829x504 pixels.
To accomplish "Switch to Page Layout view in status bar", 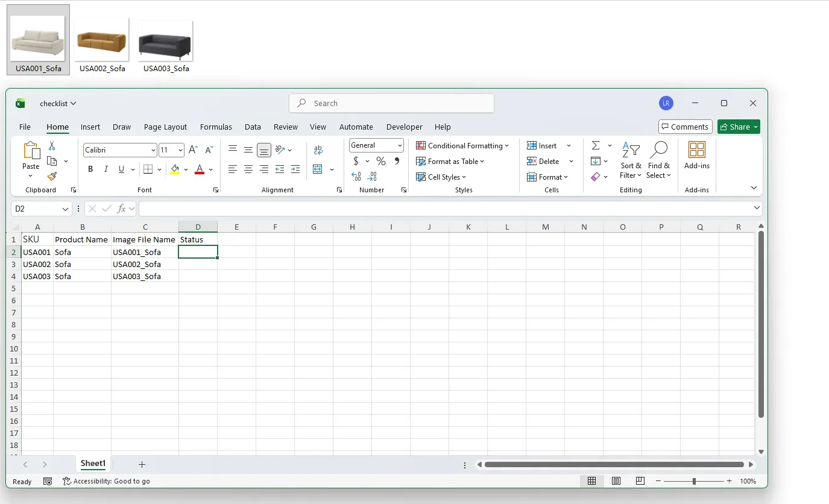I will (616, 481).
